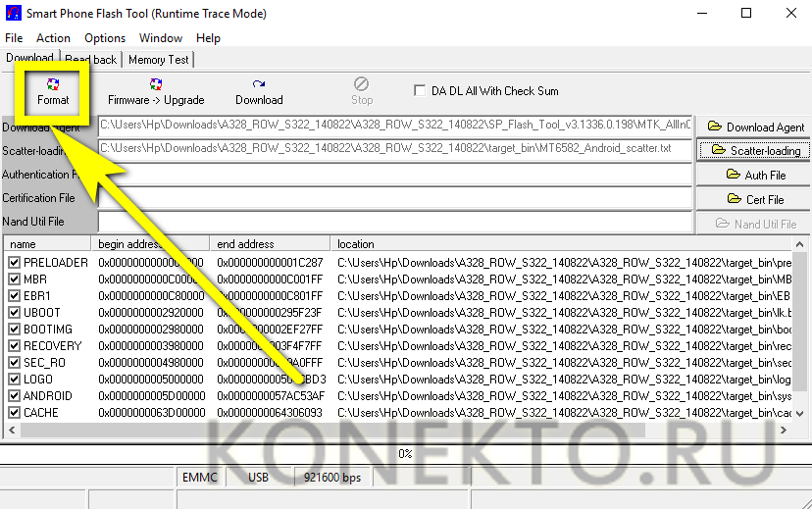This screenshot has height=509, width=812.
Task: Open the Window menu
Action: click(x=161, y=38)
